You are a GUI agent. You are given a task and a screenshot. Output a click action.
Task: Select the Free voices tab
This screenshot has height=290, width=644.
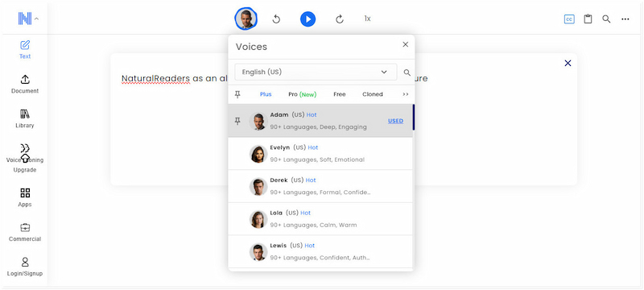click(x=339, y=94)
